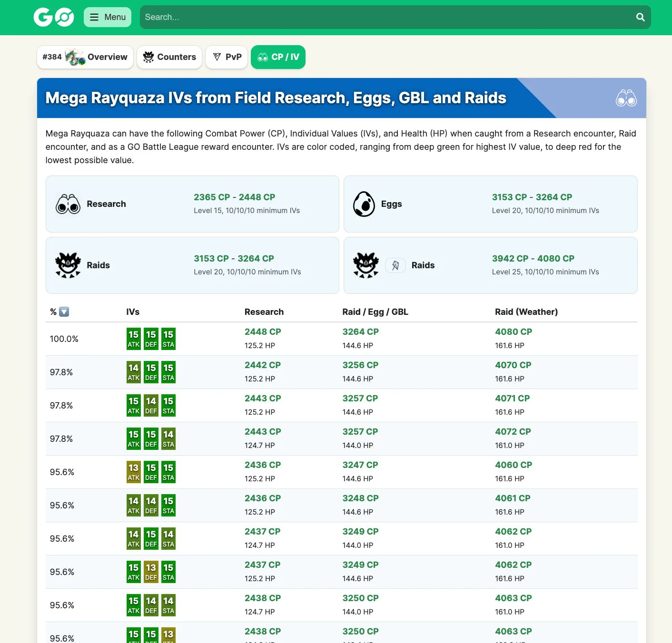Click the 4080 CP weather raid value
The image size is (672, 643).
click(514, 332)
